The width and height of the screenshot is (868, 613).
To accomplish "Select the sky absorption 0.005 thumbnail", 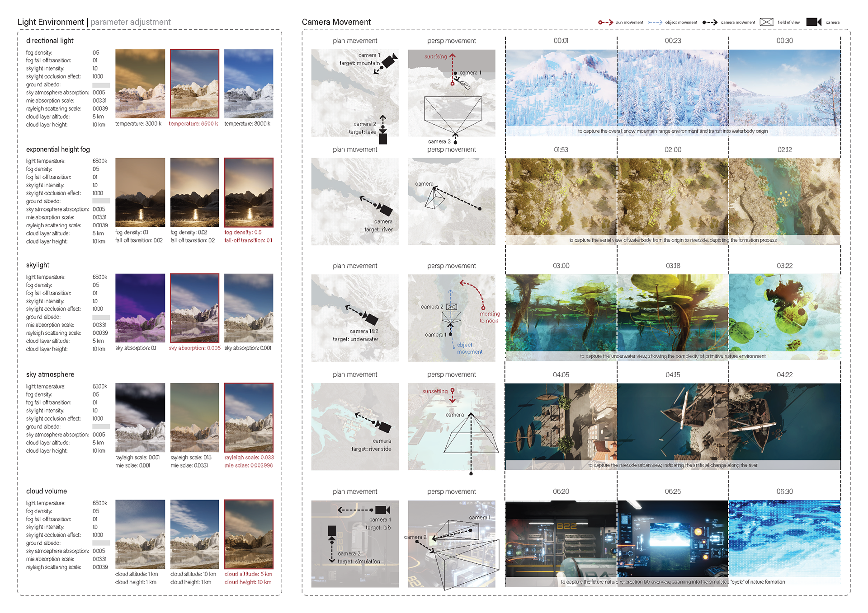I will point(194,308).
